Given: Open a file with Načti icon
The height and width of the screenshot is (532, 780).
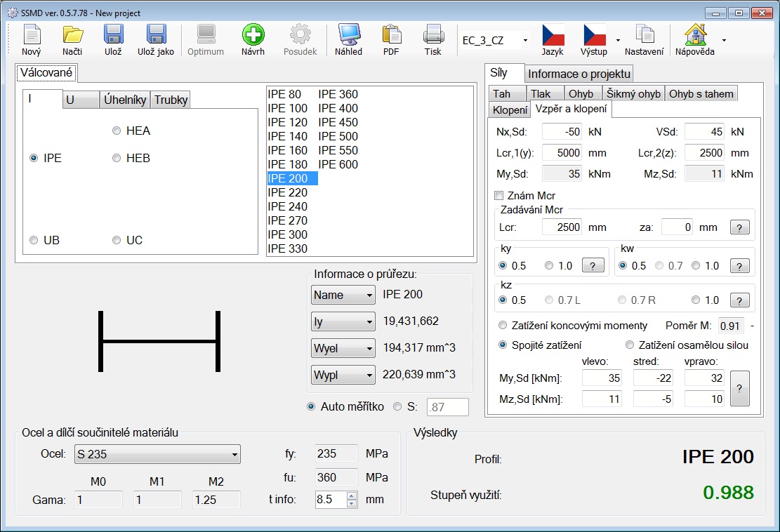Looking at the screenshot, I should point(72,39).
